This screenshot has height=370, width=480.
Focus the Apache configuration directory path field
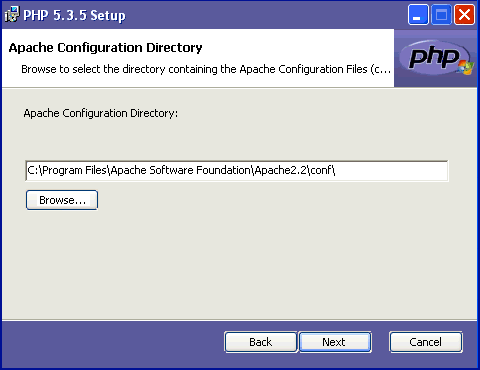pos(237,171)
